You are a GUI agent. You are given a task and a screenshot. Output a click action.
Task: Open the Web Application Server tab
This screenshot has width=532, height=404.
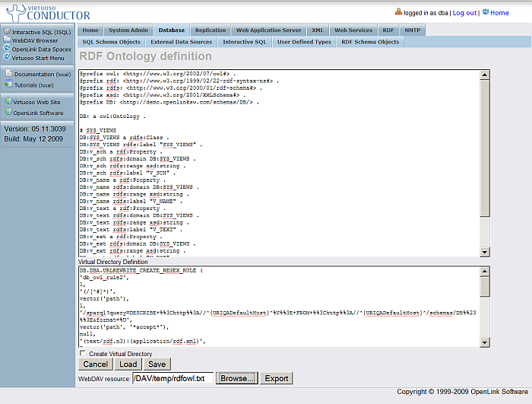point(269,30)
